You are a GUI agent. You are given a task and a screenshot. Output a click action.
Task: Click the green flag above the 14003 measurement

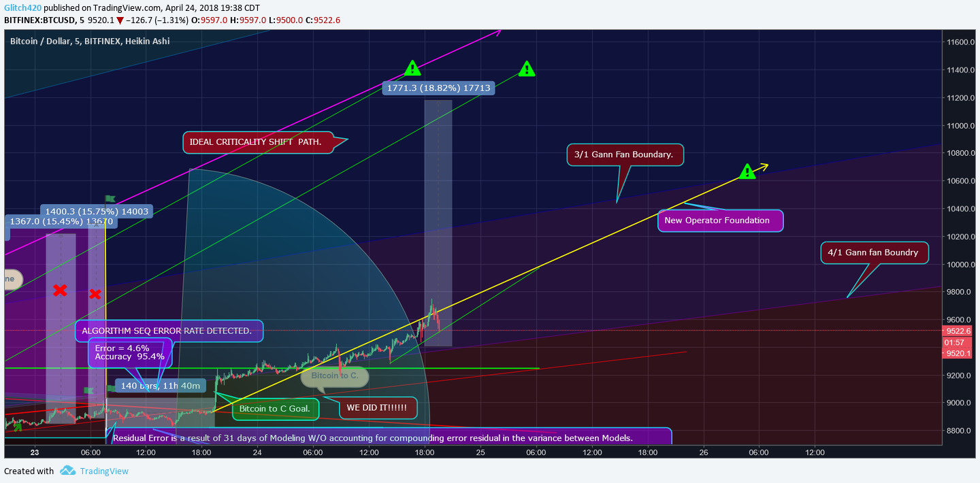(110, 199)
